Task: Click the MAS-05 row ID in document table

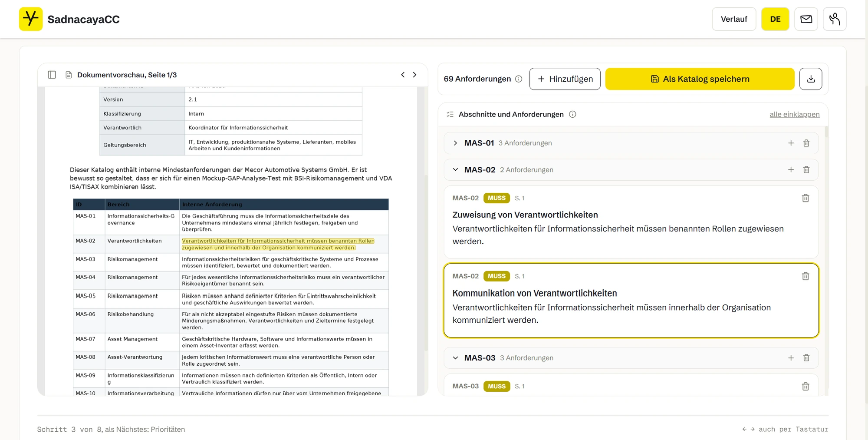Action: (x=85, y=296)
